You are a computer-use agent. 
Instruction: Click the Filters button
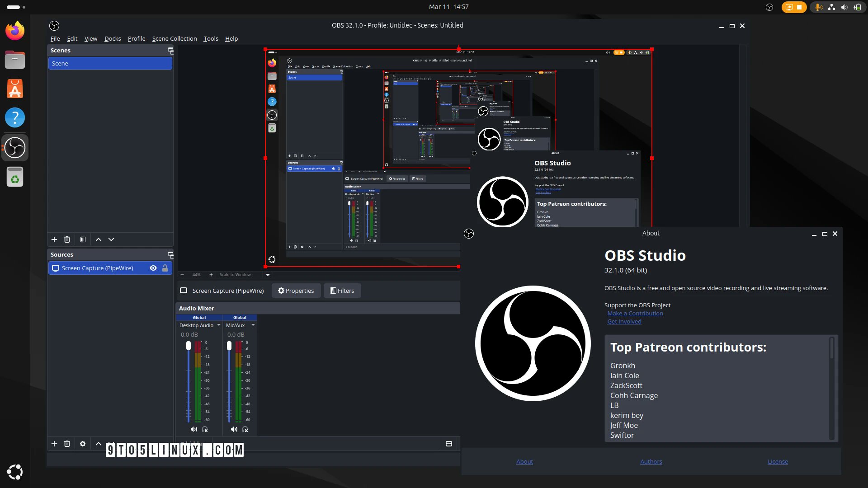tap(342, 291)
